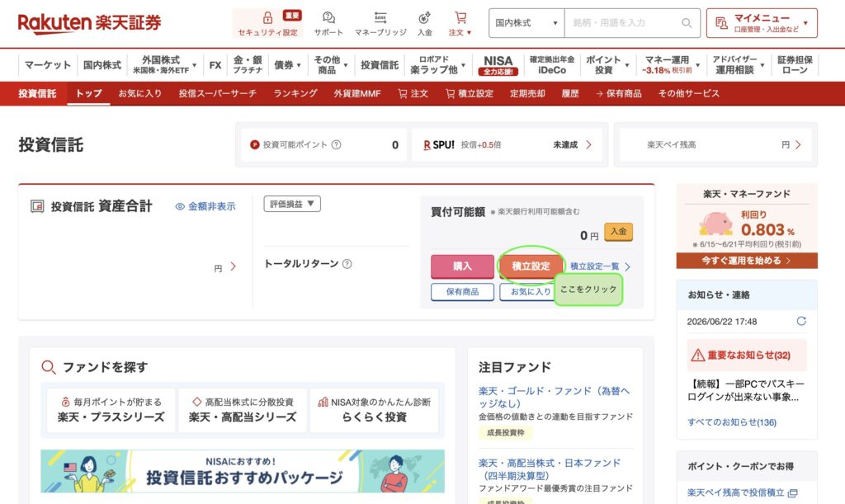Click the My Menu account icon
Viewport: 845px width, 504px height.
point(721,22)
